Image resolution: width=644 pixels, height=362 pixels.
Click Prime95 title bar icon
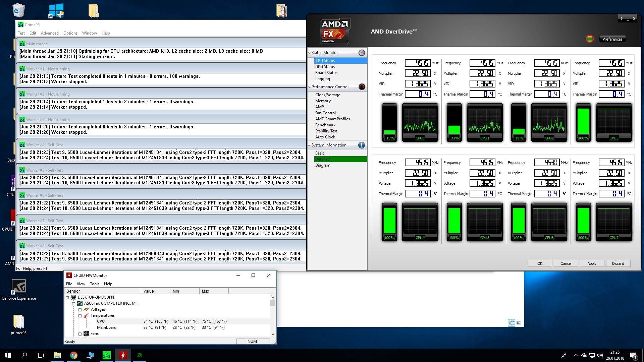pyautogui.click(x=21, y=24)
